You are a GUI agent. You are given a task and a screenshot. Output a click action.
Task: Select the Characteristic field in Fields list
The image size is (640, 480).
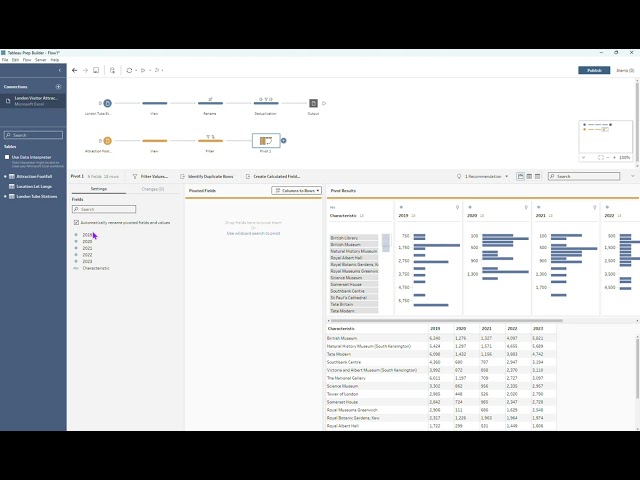[x=96, y=268]
